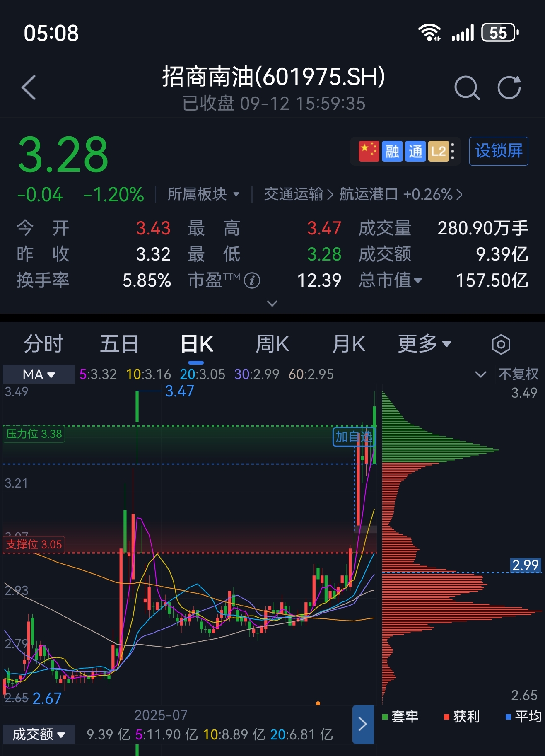Viewport: 545px width, 756px height.
Task: Tap the 今开 3.43 value
Action: click(153, 228)
